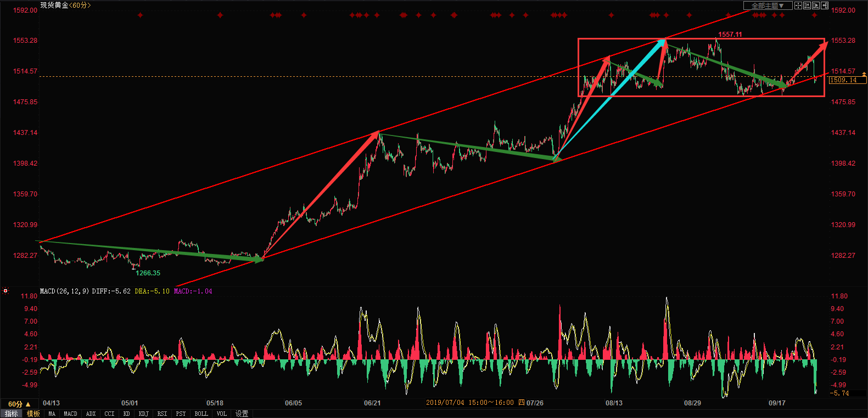The image size is (868, 418).
Task: Click the last red diamond event marker at top right
Action: click(815, 15)
